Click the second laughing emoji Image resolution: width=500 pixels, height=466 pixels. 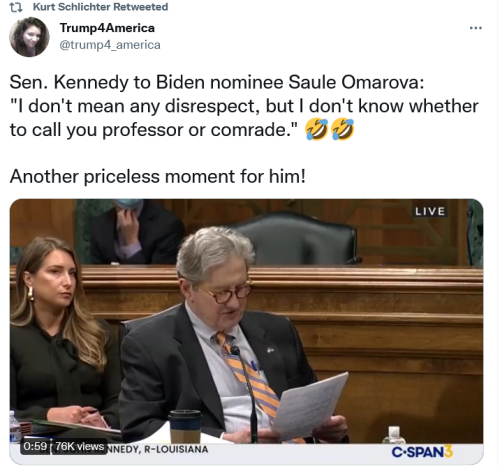coord(343,129)
